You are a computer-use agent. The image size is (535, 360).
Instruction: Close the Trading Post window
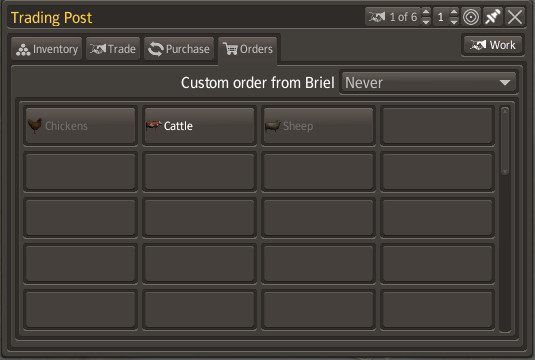point(515,17)
